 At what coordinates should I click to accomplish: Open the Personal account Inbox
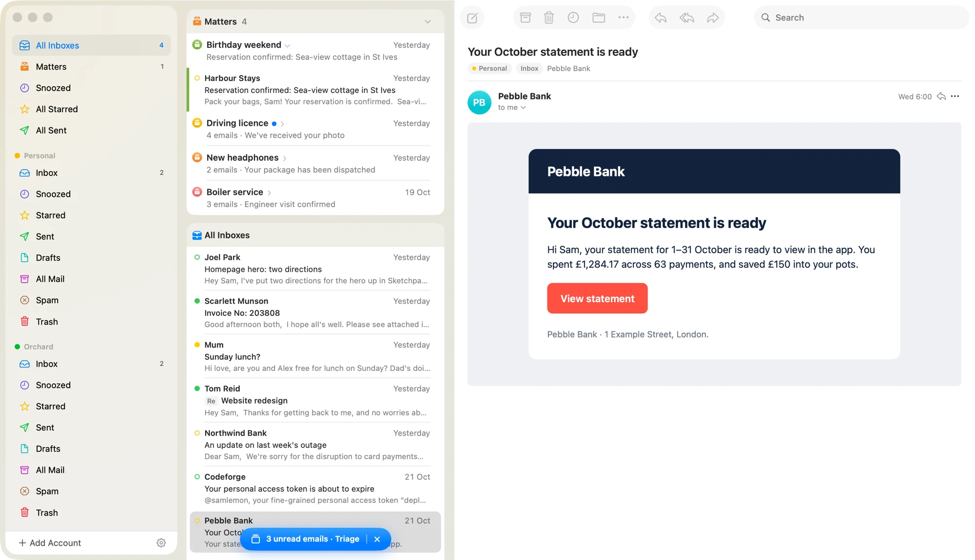(x=91, y=173)
